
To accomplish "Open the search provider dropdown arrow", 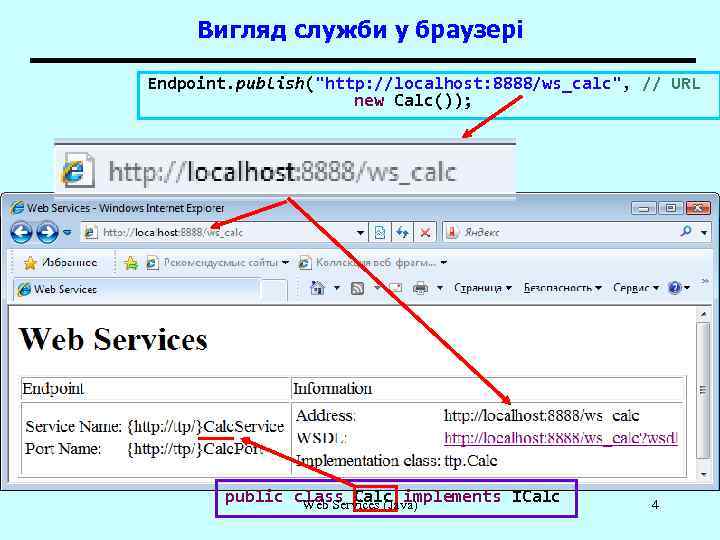I will (704, 233).
